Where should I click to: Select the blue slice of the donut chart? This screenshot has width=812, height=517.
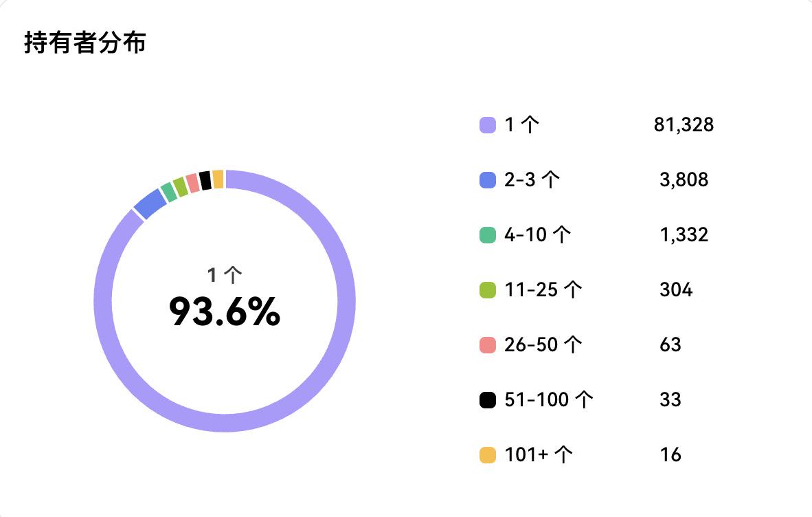coord(150,203)
